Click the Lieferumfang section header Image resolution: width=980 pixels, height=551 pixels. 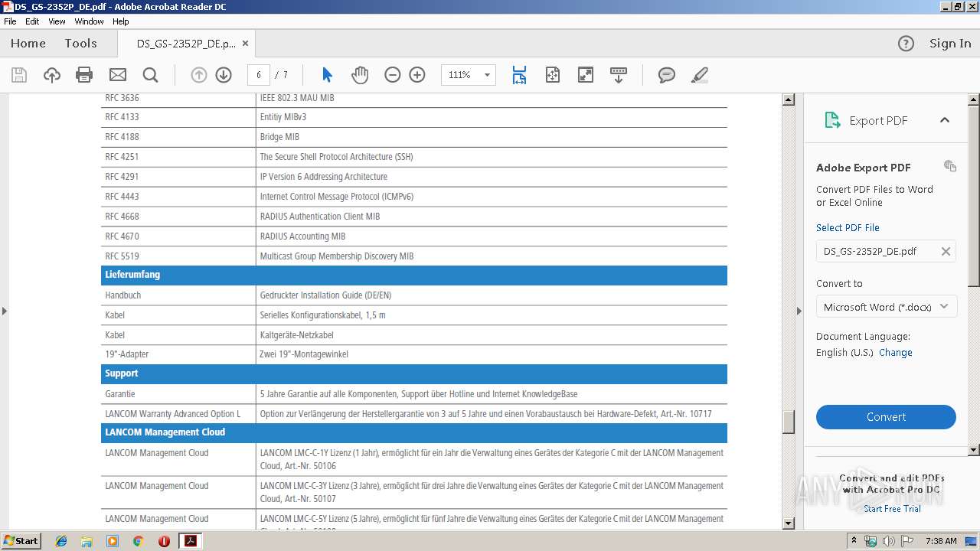click(414, 275)
